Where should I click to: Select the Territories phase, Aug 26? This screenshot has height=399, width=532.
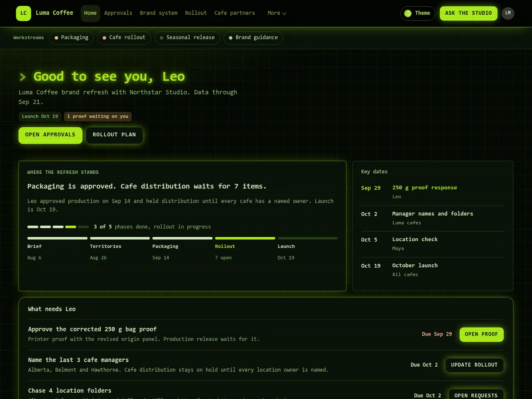click(120, 249)
